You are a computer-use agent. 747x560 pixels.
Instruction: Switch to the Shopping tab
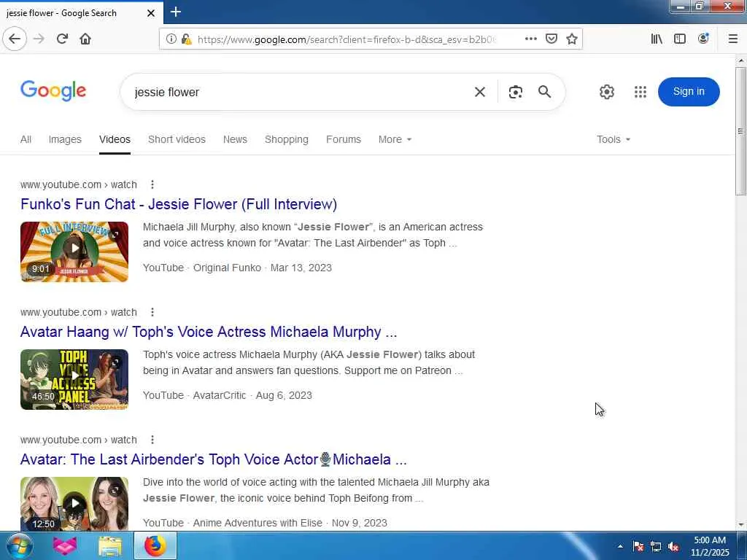[286, 139]
